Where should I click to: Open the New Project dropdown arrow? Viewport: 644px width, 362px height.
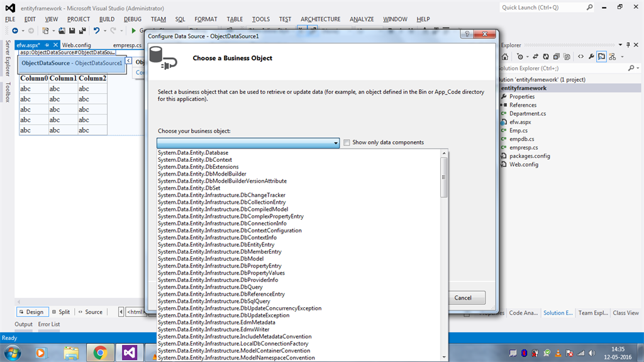pyautogui.click(x=53, y=31)
